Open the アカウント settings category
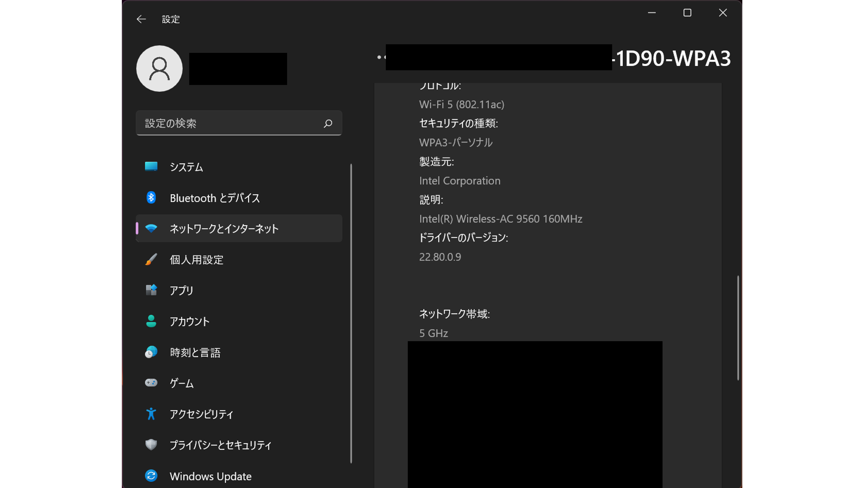The height and width of the screenshot is (488, 868). pos(189,321)
